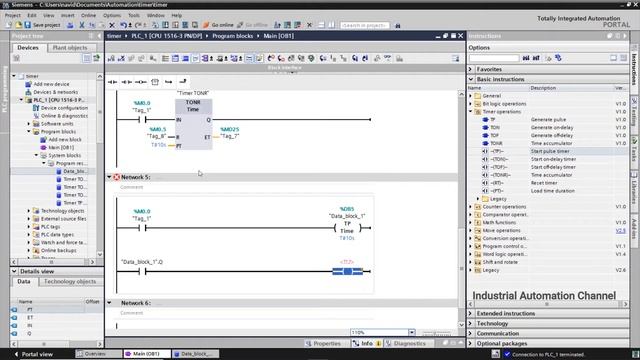Open the Edit menu

(32, 15)
